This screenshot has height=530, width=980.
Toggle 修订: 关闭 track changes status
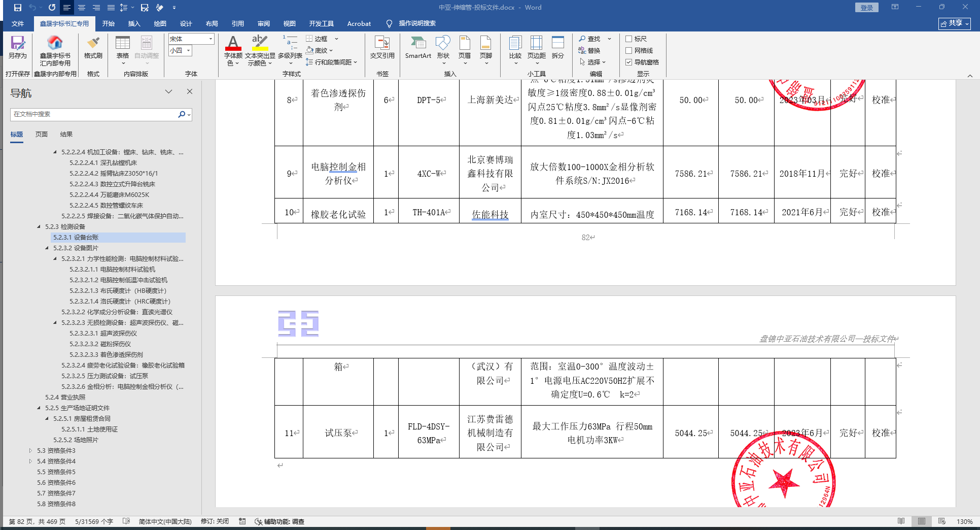(215, 521)
